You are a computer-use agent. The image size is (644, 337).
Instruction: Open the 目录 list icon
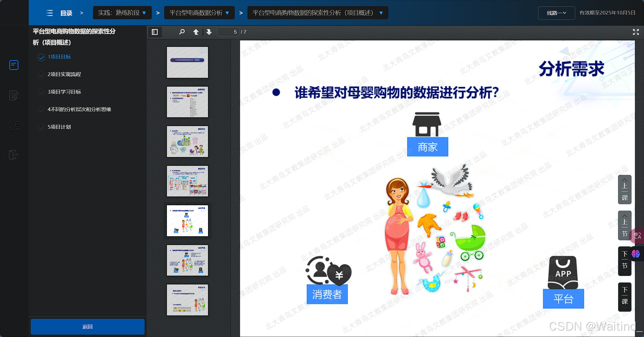coord(50,13)
